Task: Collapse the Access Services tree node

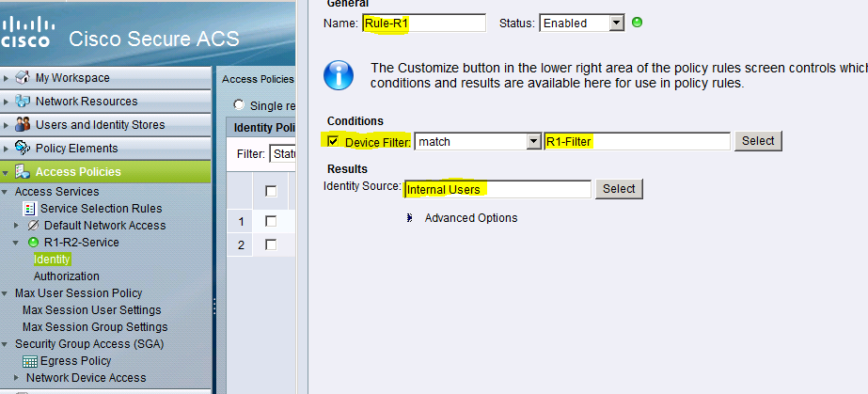Action: [5, 192]
